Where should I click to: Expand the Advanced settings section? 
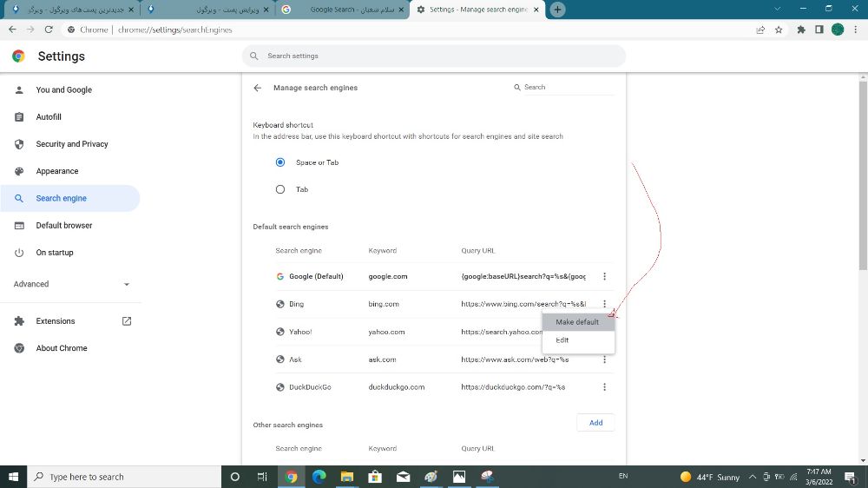(x=71, y=284)
